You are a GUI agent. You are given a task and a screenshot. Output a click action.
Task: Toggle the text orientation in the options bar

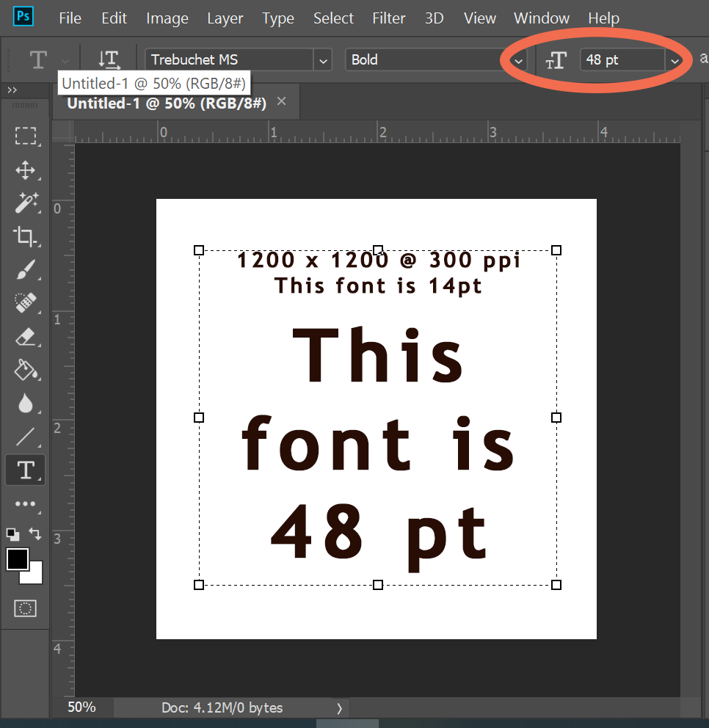[x=109, y=61]
